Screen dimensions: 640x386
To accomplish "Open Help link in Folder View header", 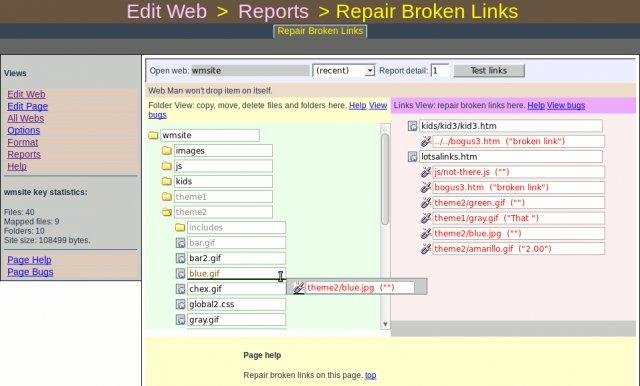I will [358, 105].
